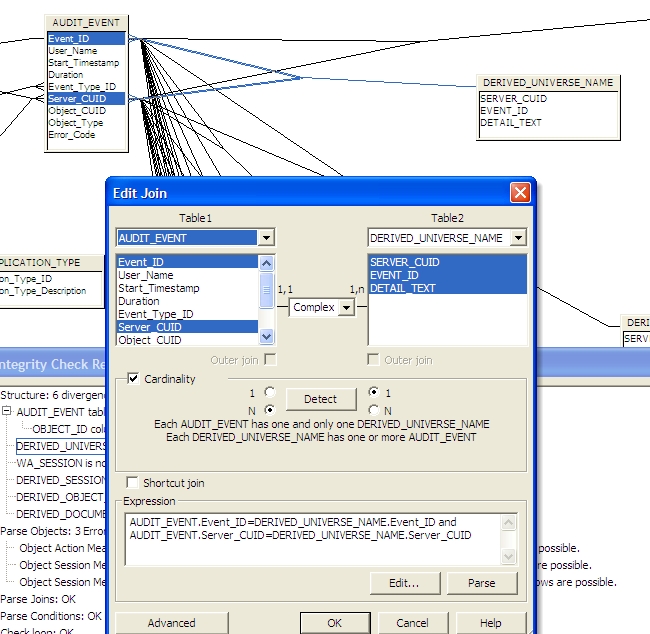Expand the Complex join operator dropdown
This screenshot has height=634, width=650.
pyautogui.click(x=346, y=308)
